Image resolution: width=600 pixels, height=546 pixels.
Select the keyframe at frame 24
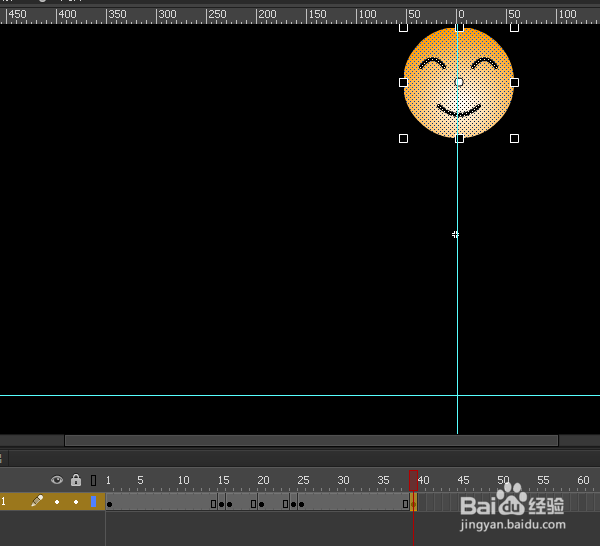click(293, 504)
